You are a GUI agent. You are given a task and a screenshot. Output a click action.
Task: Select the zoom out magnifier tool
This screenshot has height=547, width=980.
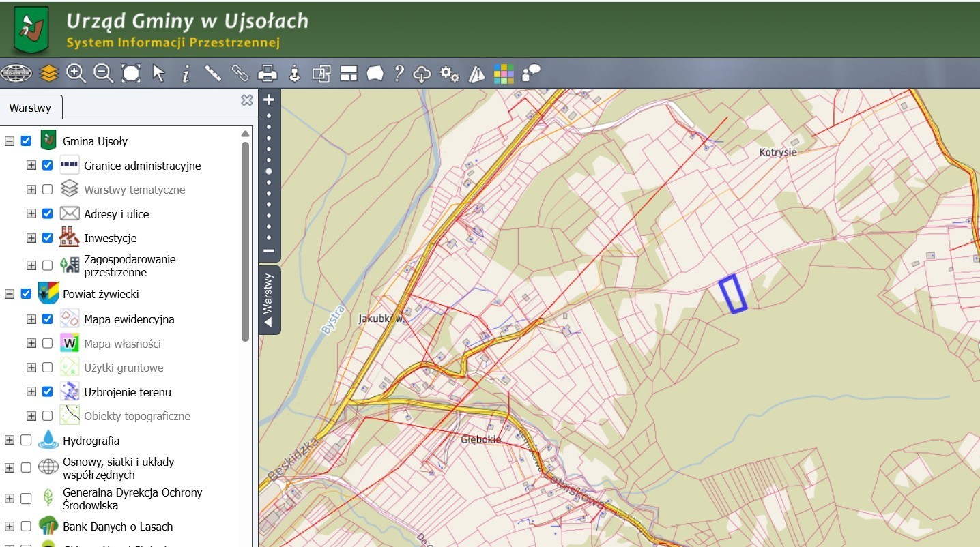[x=103, y=73]
